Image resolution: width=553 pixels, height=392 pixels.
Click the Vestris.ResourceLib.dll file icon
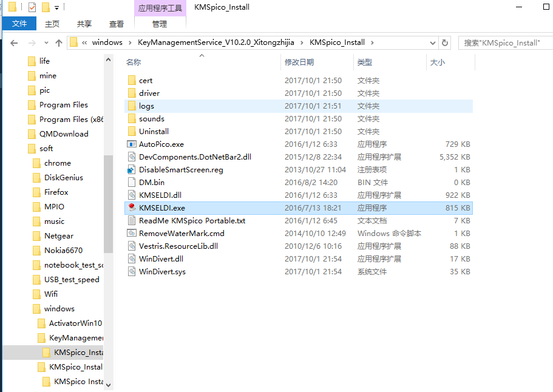click(x=132, y=246)
